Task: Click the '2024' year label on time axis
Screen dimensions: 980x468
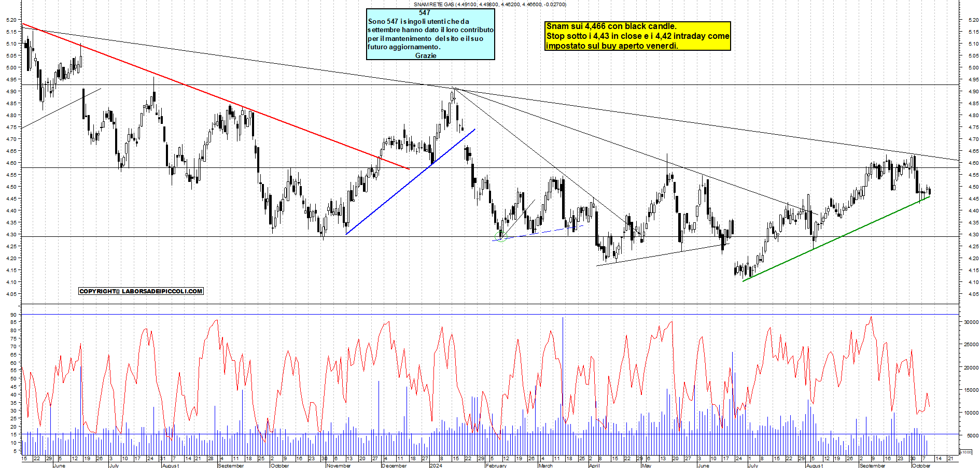Action: [436, 465]
